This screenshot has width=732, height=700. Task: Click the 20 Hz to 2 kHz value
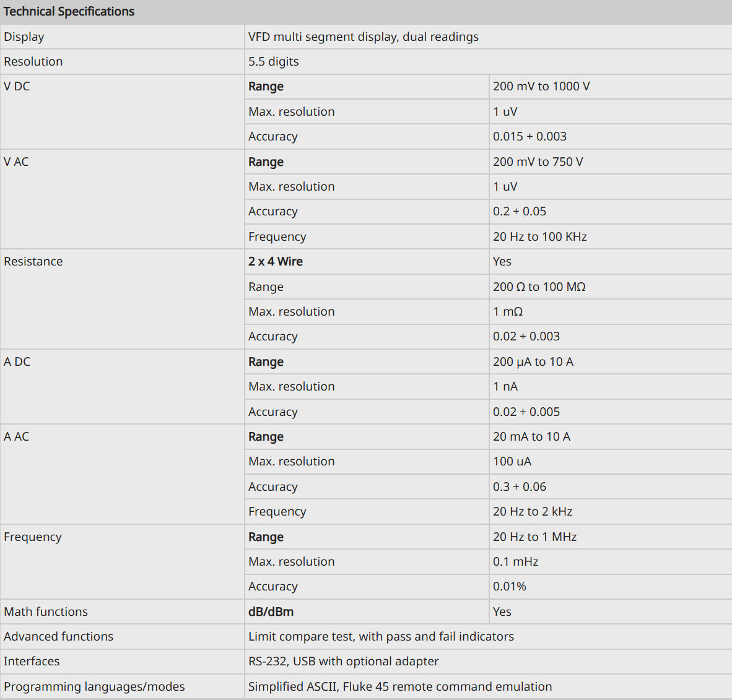[x=533, y=511]
